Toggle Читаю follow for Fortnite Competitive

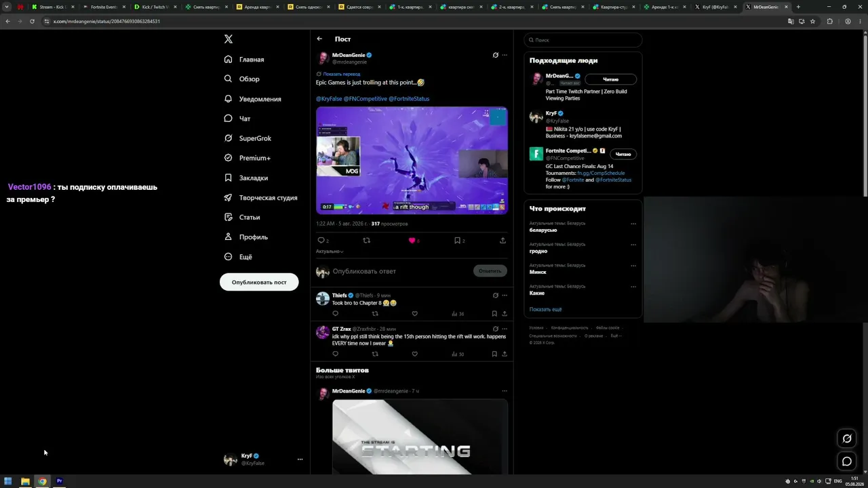[x=623, y=154]
